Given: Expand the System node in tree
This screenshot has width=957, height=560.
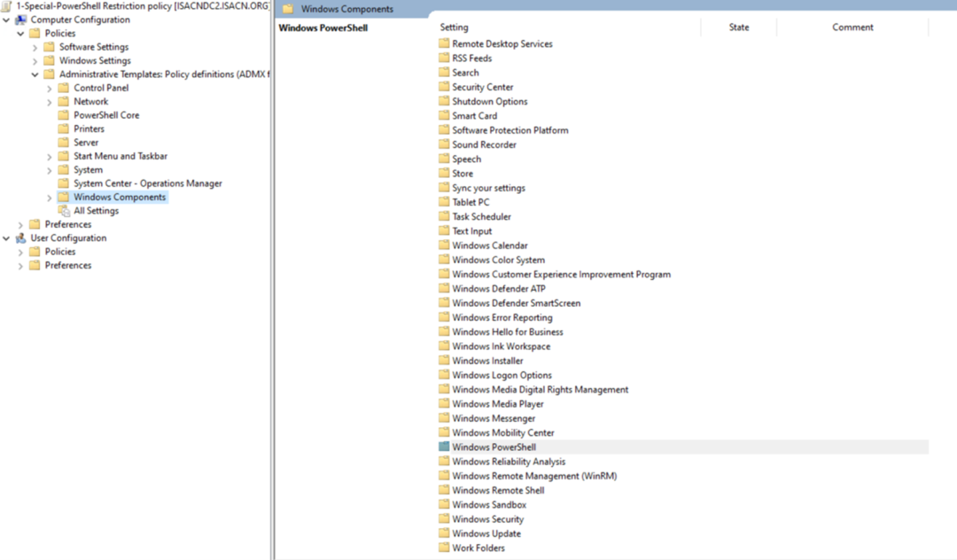Looking at the screenshot, I should pos(50,170).
